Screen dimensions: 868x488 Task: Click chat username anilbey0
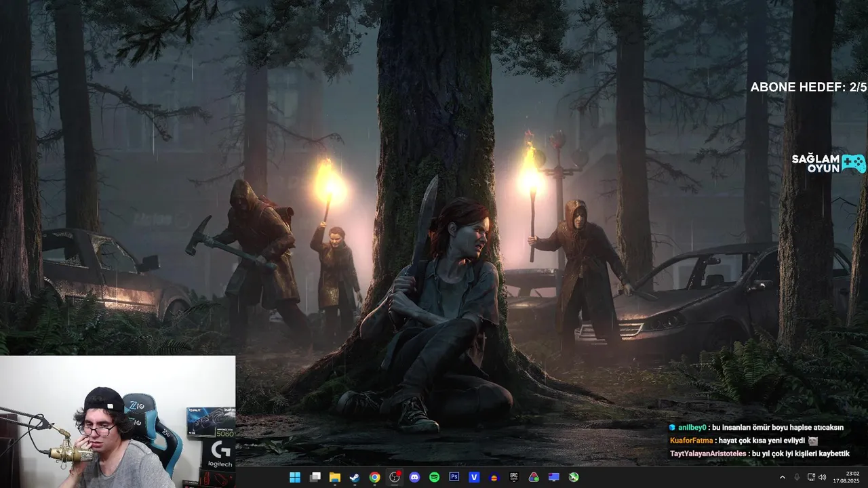click(x=692, y=428)
